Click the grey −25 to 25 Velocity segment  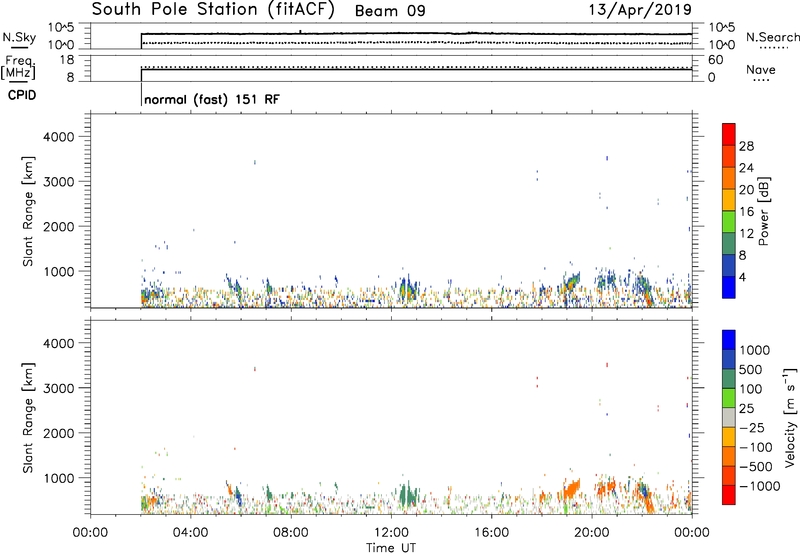[x=729, y=417]
